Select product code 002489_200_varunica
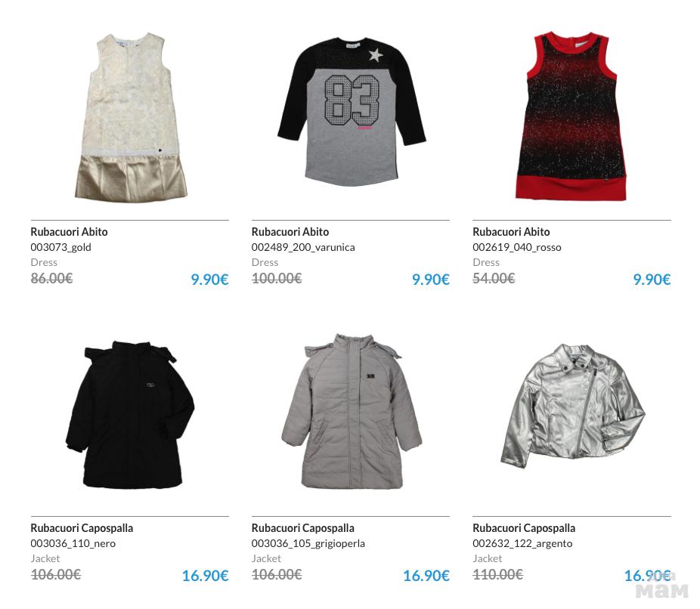 tap(303, 248)
